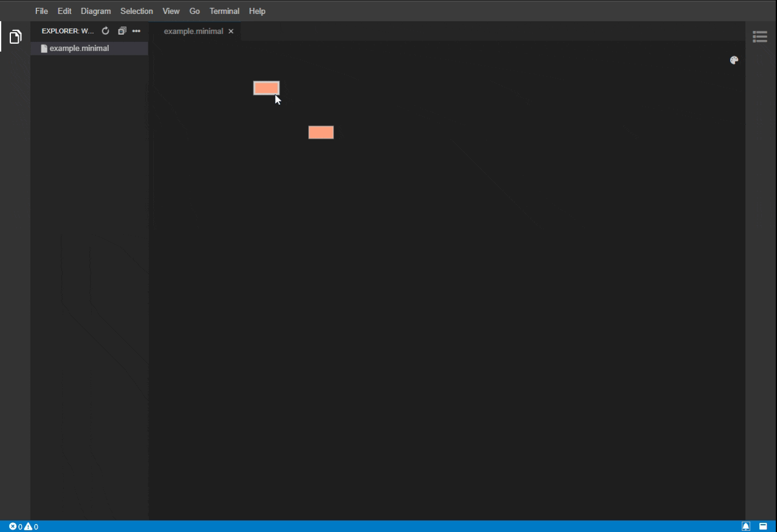Open the View menu

click(171, 11)
